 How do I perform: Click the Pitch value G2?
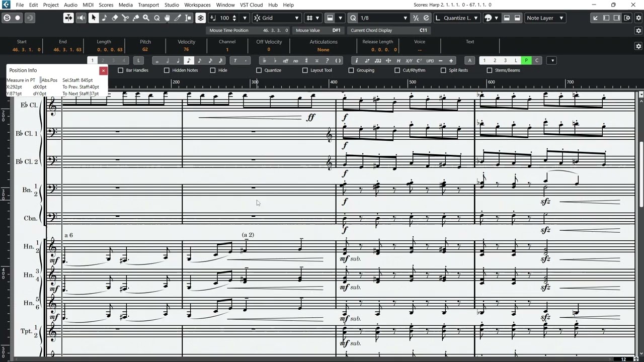(x=145, y=50)
